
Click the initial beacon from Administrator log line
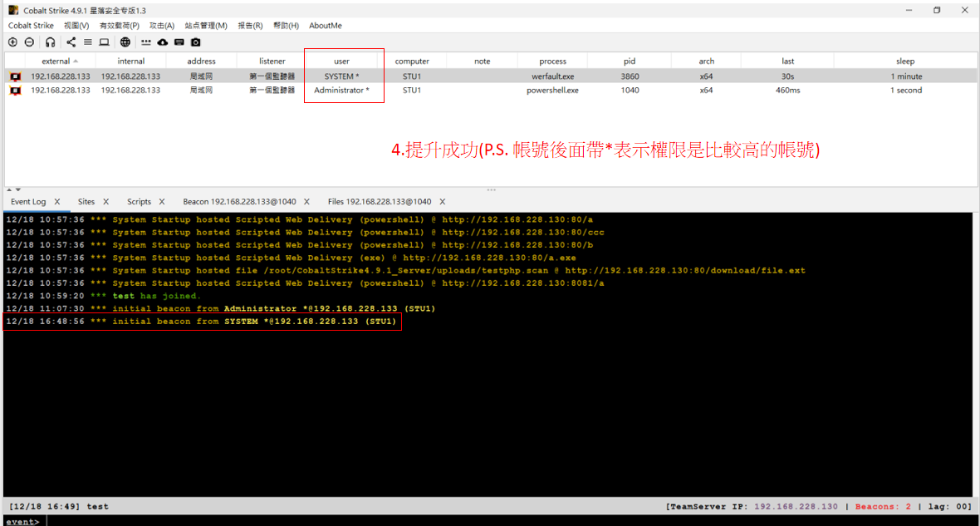(x=221, y=308)
